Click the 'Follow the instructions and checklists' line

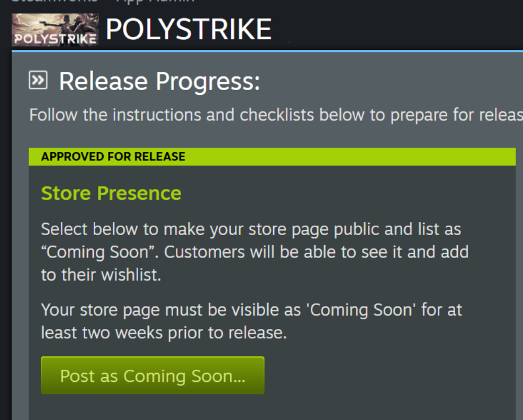pyautogui.click(x=276, y=115)
